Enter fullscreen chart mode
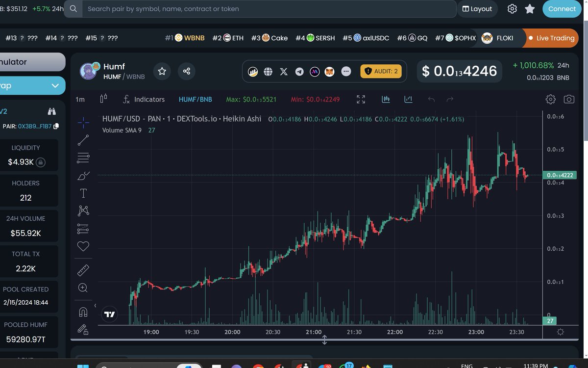 [x=361, y=99]
